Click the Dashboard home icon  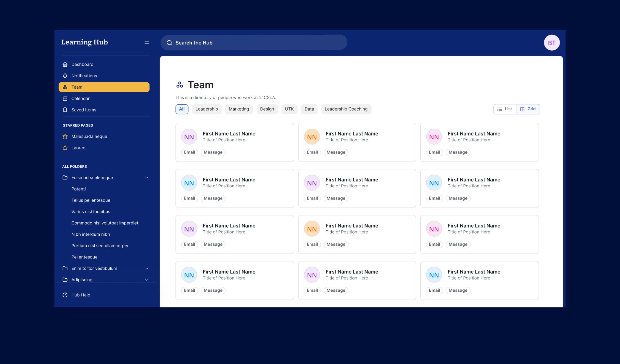point(65,64)
